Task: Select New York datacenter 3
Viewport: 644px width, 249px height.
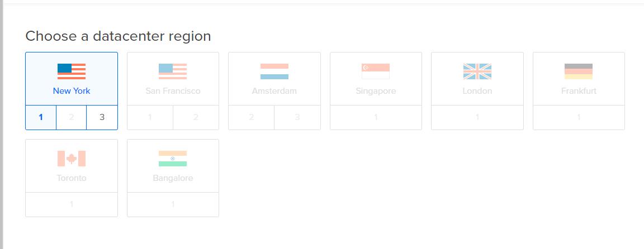Action: [102, 117]
